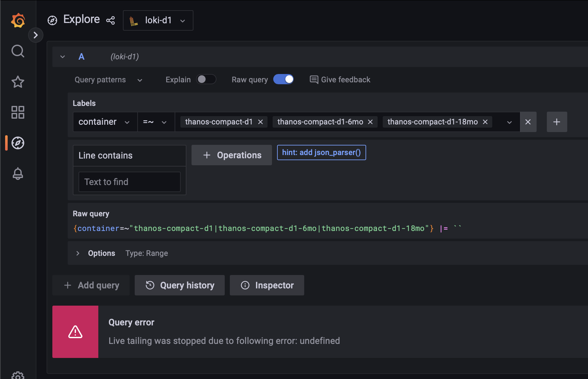The width and height of the screenshot is (588, 379).
Task: Click the Add query button
Action: [x=91, y=285]
